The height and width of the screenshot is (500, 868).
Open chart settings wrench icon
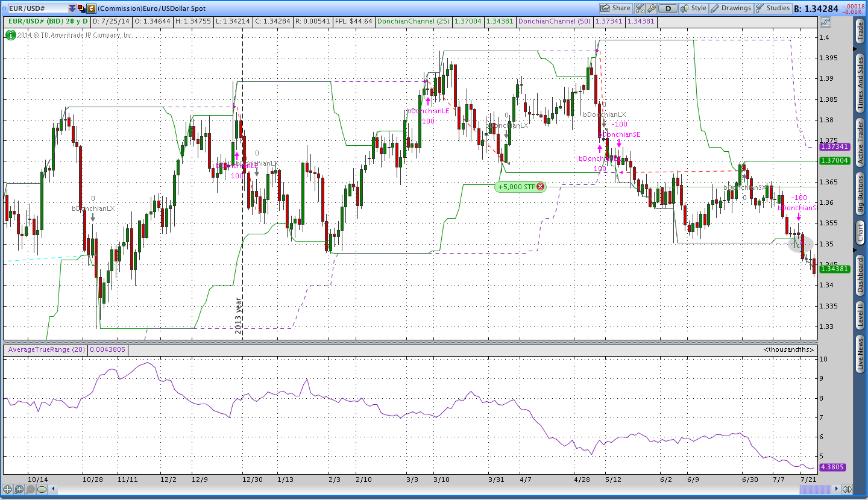[x=651, y=8]
